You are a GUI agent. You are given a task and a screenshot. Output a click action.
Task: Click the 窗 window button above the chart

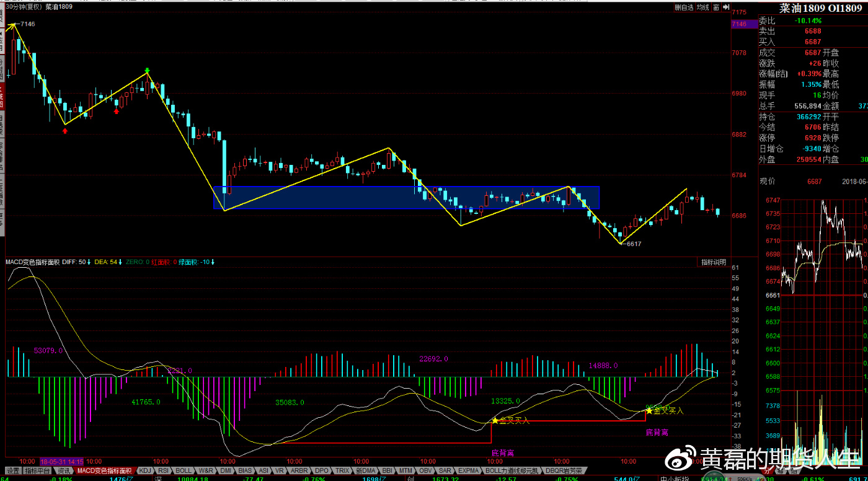(x=715, y=7)
